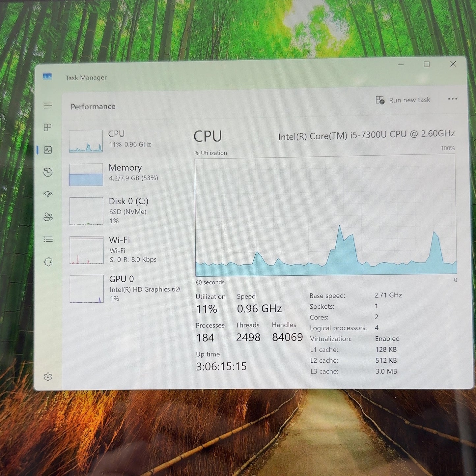
Task: Open the hamburger navigation menu
Action: point(48,105)
